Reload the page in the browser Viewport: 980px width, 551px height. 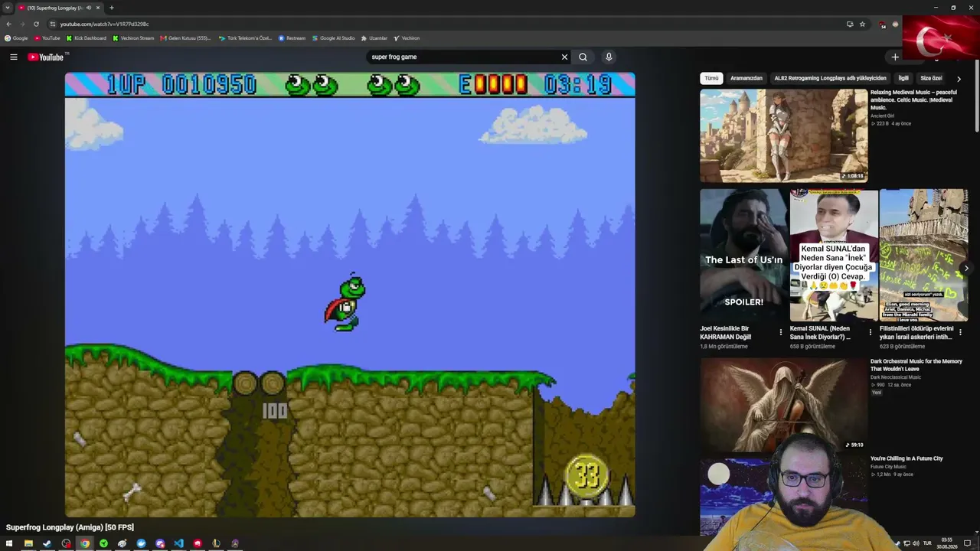click(36, 24)
